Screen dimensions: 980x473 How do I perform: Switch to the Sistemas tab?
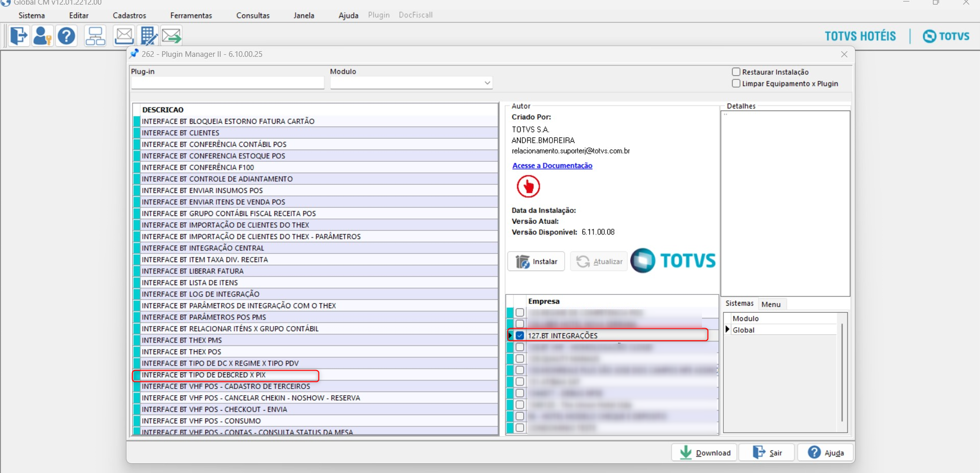[739, 304]
